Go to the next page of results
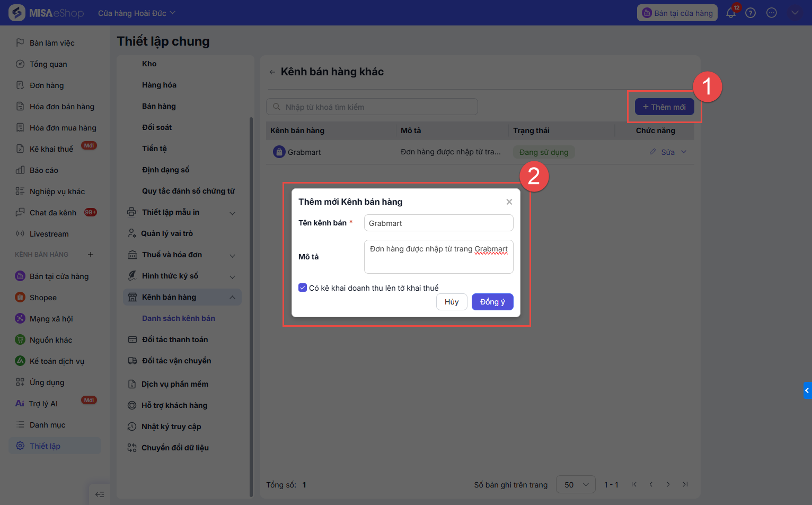Image resolution: width=812 pixels, height=505 pixels. pyautogui.click(x=668, y=484)
